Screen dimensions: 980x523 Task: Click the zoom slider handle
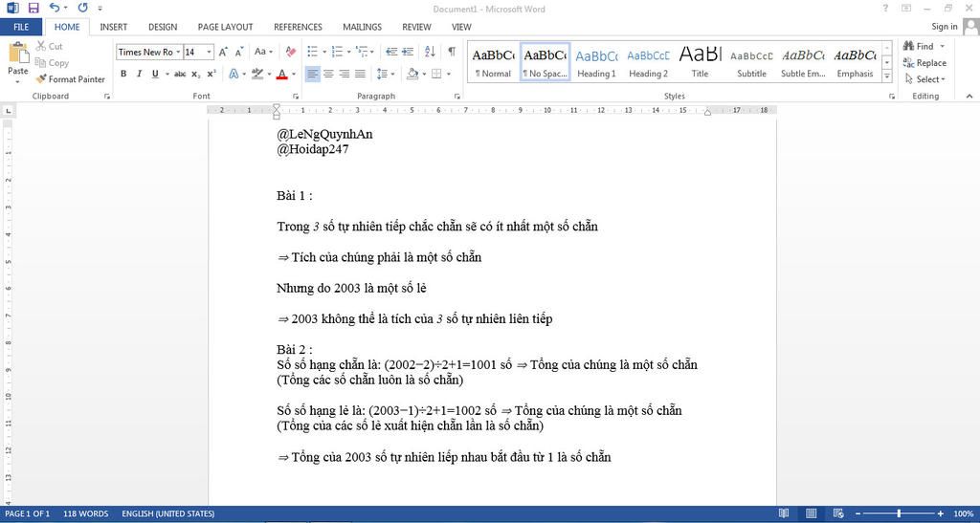coord(899,513)
